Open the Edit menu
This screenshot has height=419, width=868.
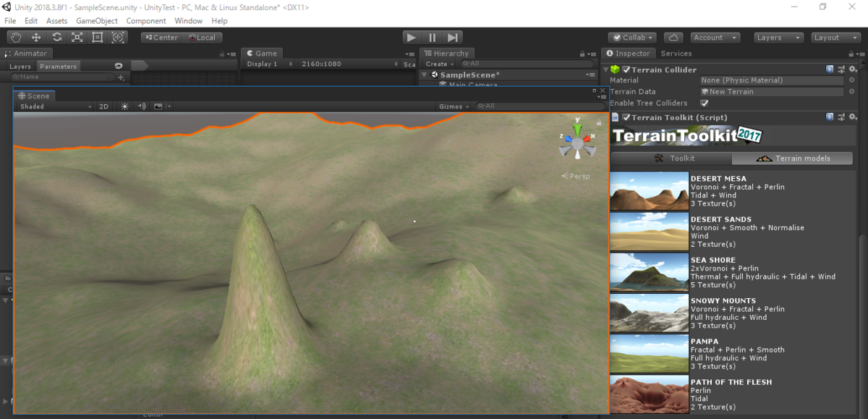click(31, 21)
